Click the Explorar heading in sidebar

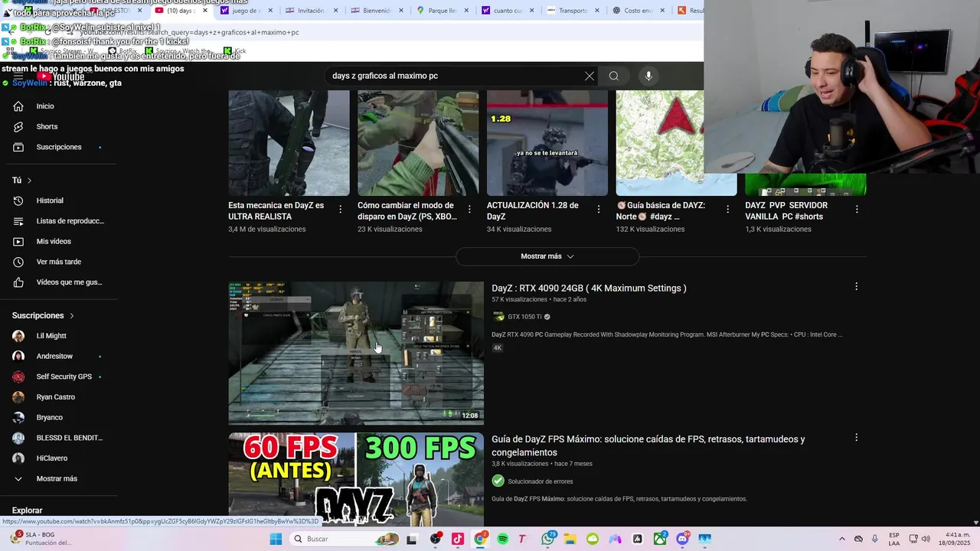click(x=27, y=510)
